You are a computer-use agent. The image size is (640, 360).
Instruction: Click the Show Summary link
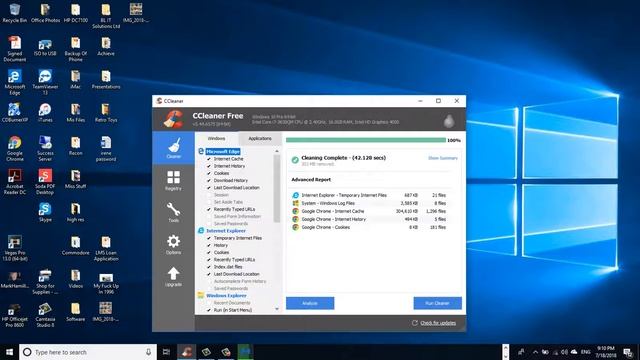pyautogui.click(x=443, y=158)
